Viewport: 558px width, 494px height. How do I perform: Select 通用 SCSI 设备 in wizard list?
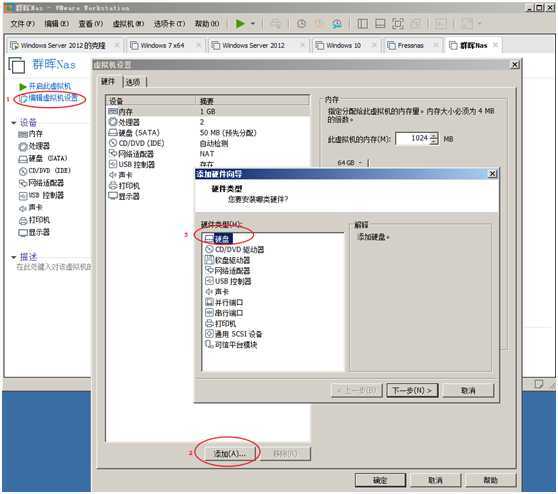tap(233, 334)
